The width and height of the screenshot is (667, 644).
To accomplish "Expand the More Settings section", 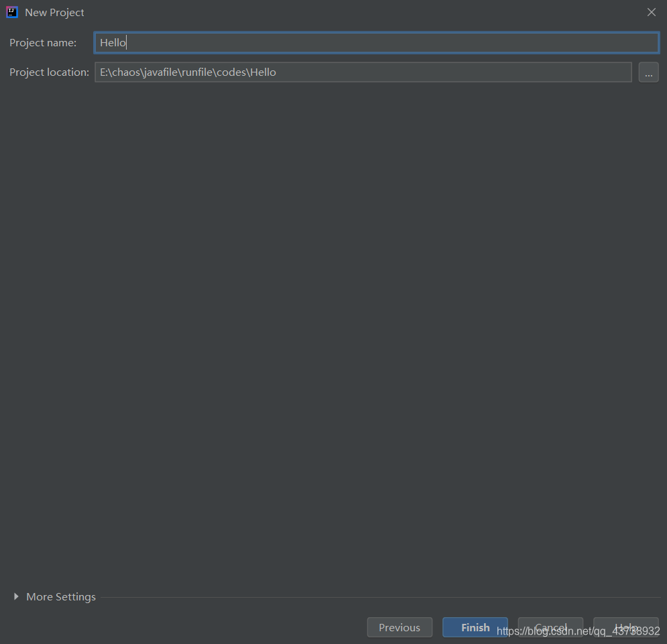I will [16, 596].
